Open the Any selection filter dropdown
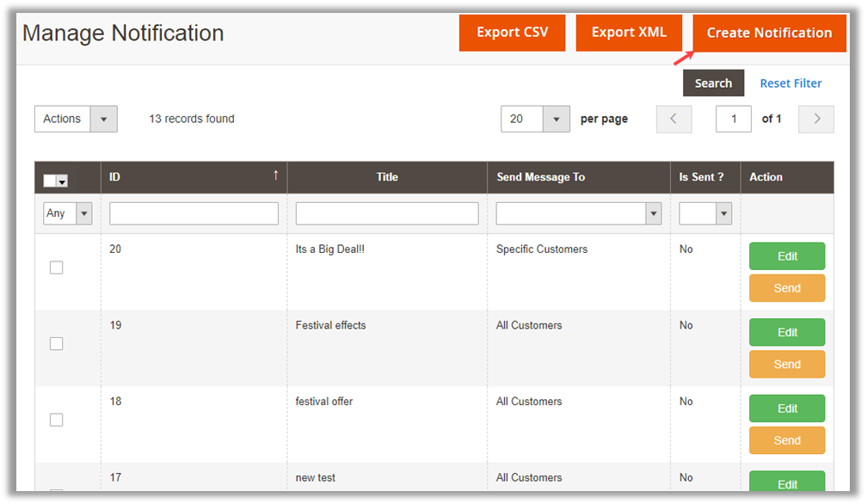 coord(67,213)
